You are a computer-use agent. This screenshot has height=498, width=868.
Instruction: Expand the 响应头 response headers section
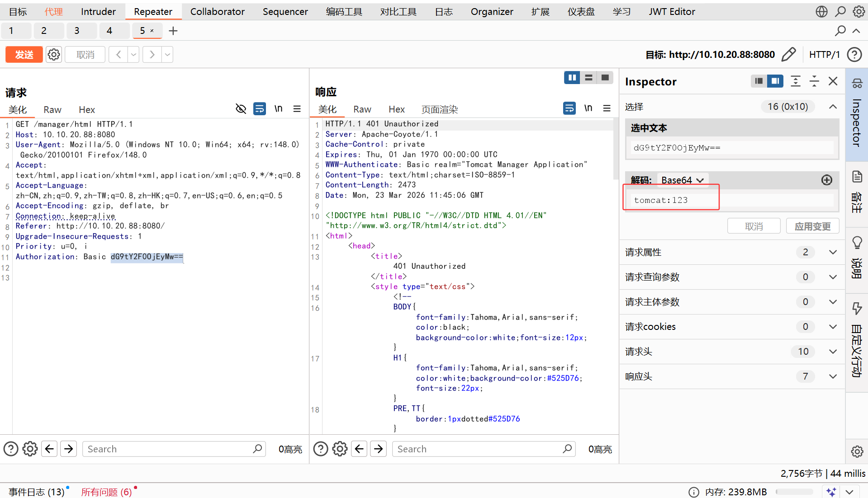tap(832, 376)
